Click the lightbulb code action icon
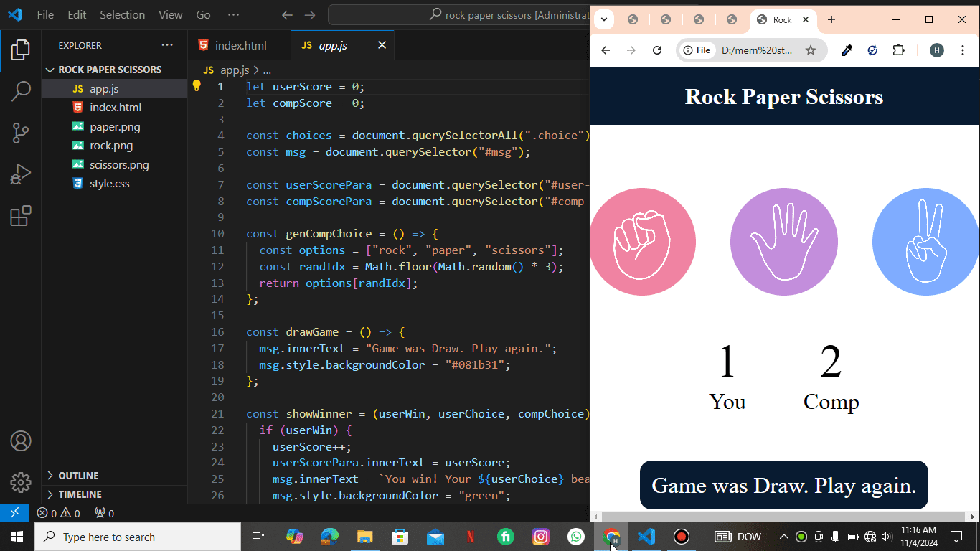980x551 pixels. [x=197, y=86]
